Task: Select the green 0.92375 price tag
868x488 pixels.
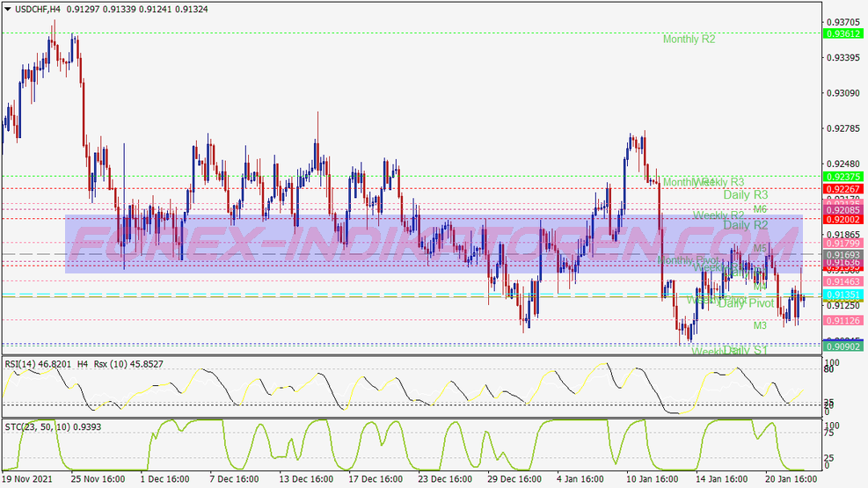Action: coord(843,177)
